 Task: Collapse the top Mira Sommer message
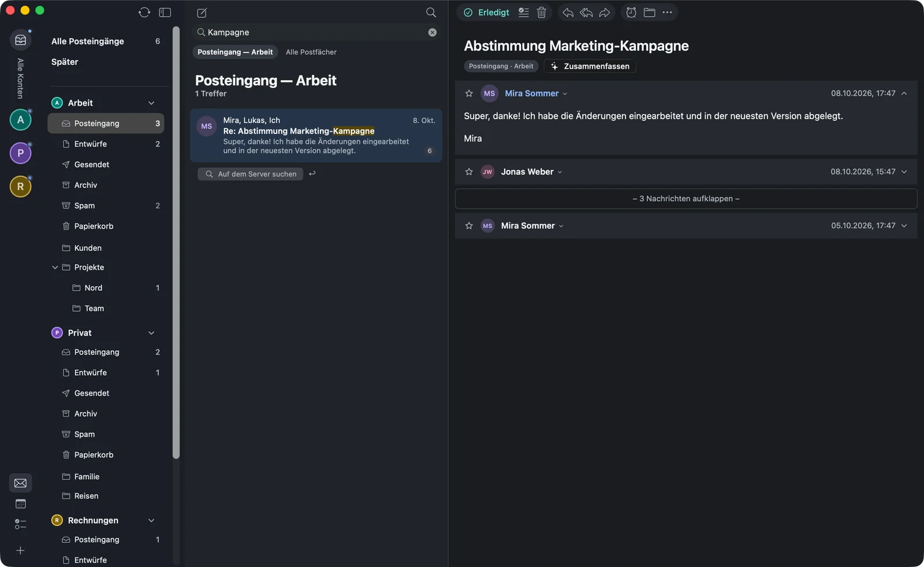(904, 94)
